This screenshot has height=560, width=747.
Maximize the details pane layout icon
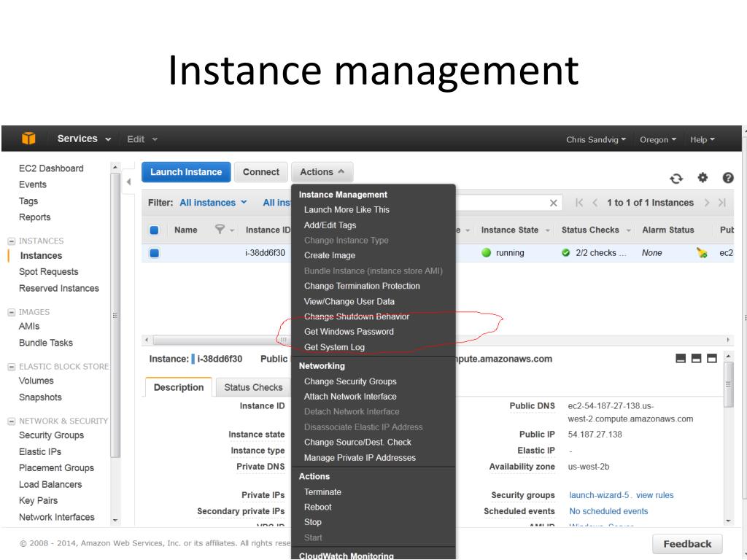click(x=712, y=359)
